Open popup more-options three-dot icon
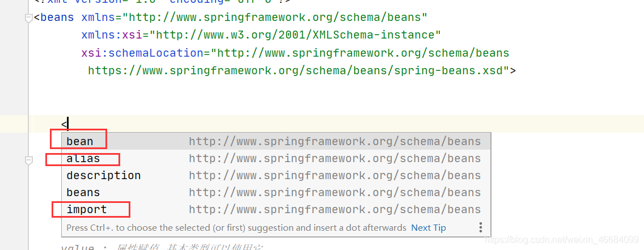 (x=480, y=227)
